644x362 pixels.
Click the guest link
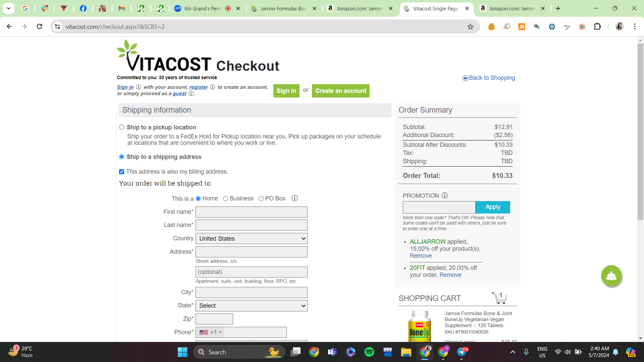coord(179,94)
